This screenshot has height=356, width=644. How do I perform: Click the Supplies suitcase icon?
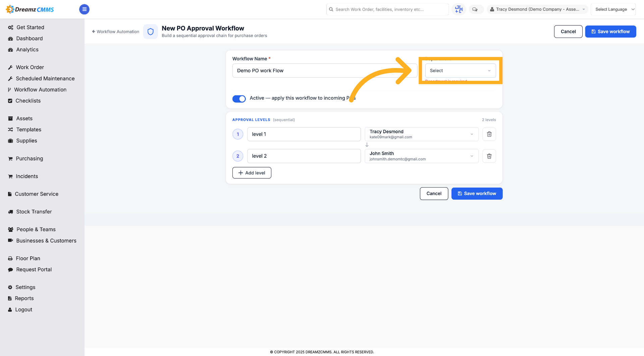[x=10, y=141]
